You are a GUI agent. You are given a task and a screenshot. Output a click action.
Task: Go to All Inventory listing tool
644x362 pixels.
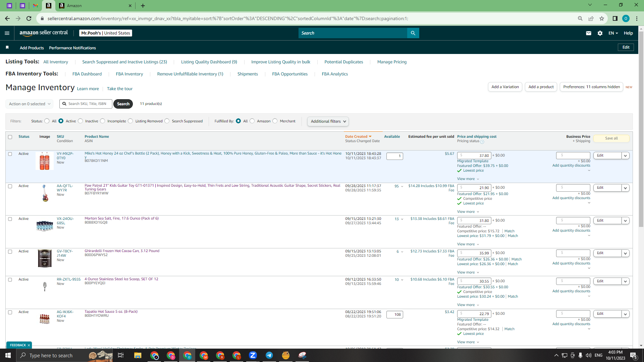click(x=56, y=62)
